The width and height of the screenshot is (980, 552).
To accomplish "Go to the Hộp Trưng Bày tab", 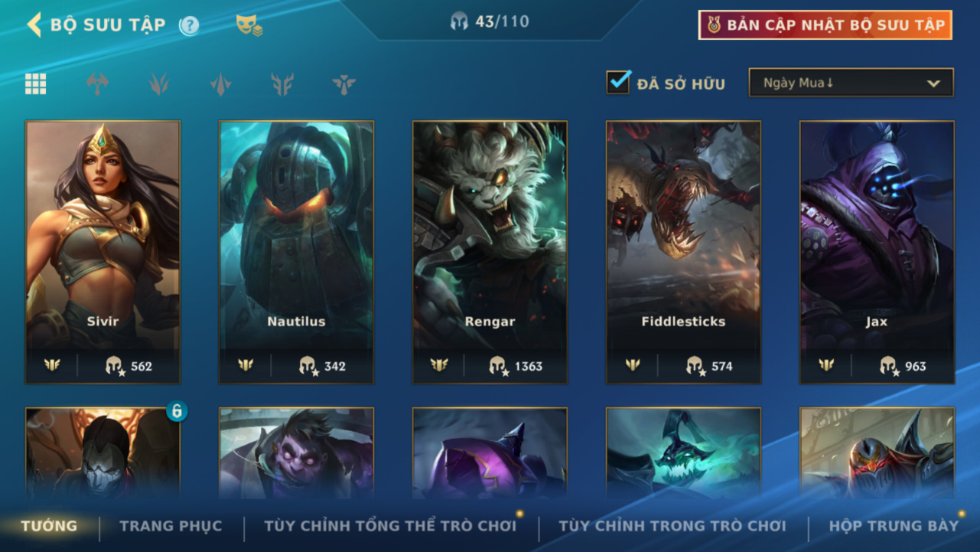I will pos(894,526).
